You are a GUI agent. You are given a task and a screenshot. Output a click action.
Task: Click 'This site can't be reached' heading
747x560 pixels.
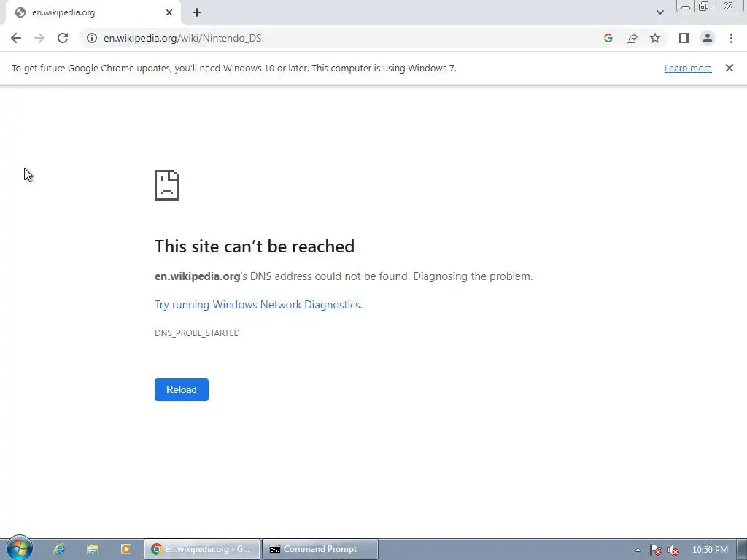255,246
